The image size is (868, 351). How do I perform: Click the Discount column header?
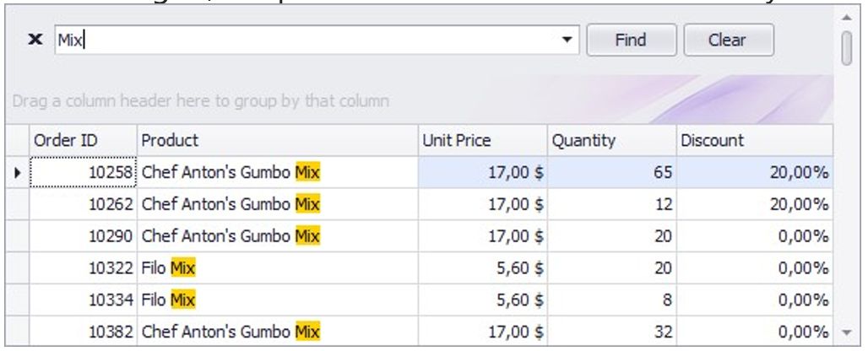pos(754,140)
